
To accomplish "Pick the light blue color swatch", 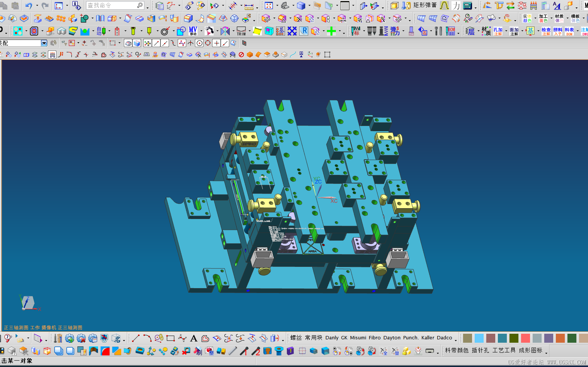I will [479, 338].
